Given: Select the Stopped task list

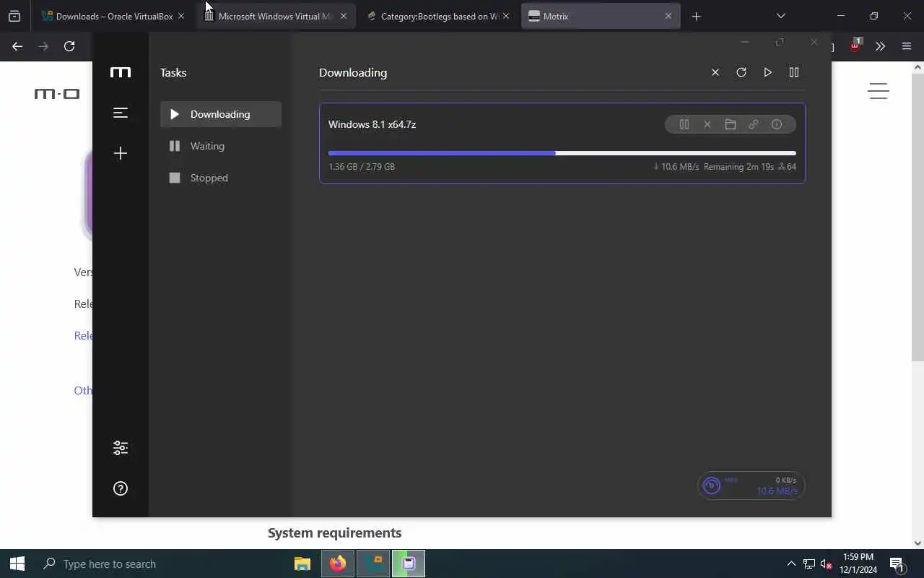Looking at the screenshot, I should 221,178.
